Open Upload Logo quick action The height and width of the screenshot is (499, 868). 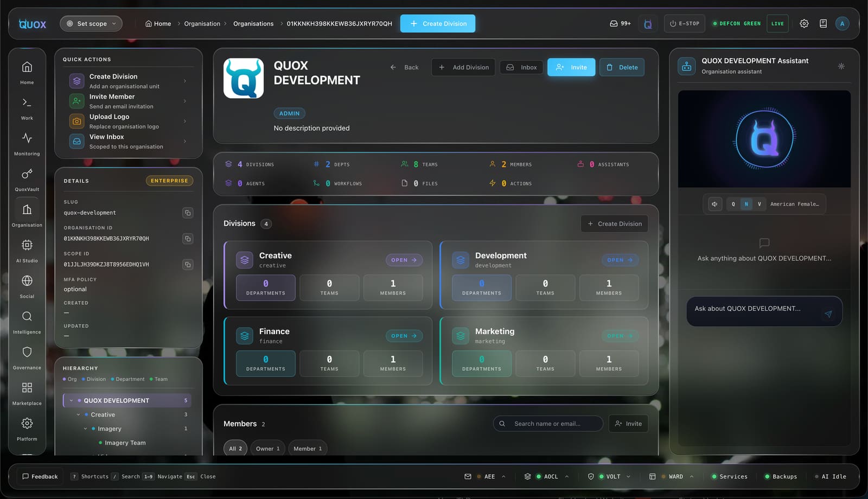128,121
